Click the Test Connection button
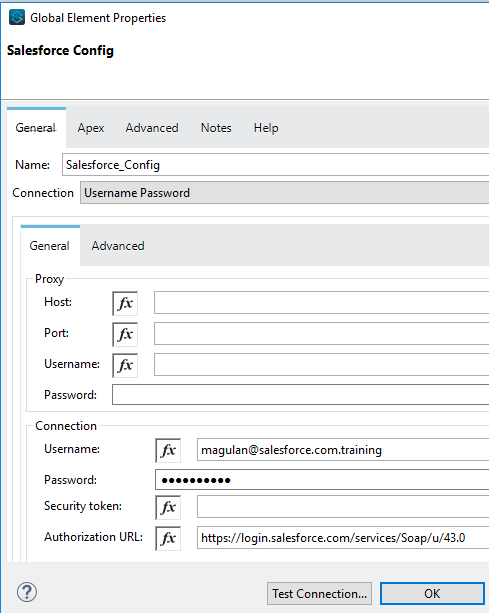This screenshot has height=613, width=489. click(319, 594)
